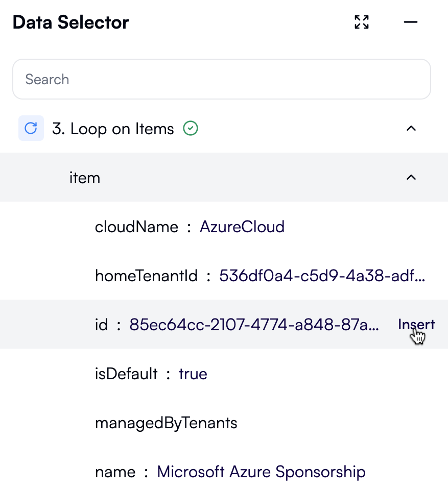Image resolution: width=448 pixels, height=489 pixels.
Task: Click the expand arrows beside Data Selector title
Action: 361,22
